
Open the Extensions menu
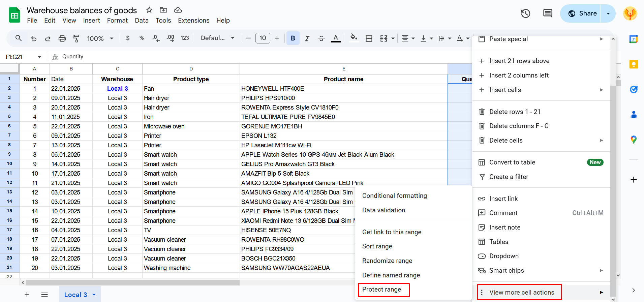click(194, 21)
